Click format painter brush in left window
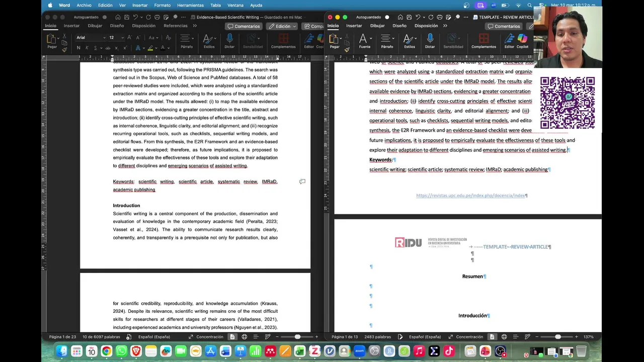This screenshot has width=644, height=362. [x=64, y=49]
